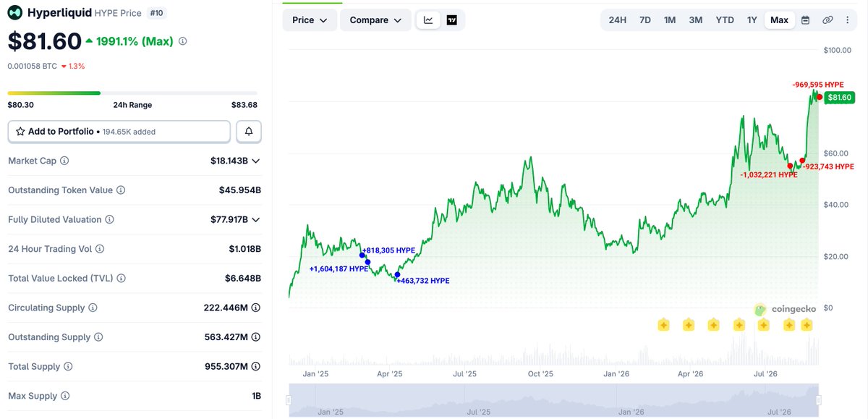Expand Market Cap $18.143B chevron
Screen dimensions: 868x419
pos(255,161)
